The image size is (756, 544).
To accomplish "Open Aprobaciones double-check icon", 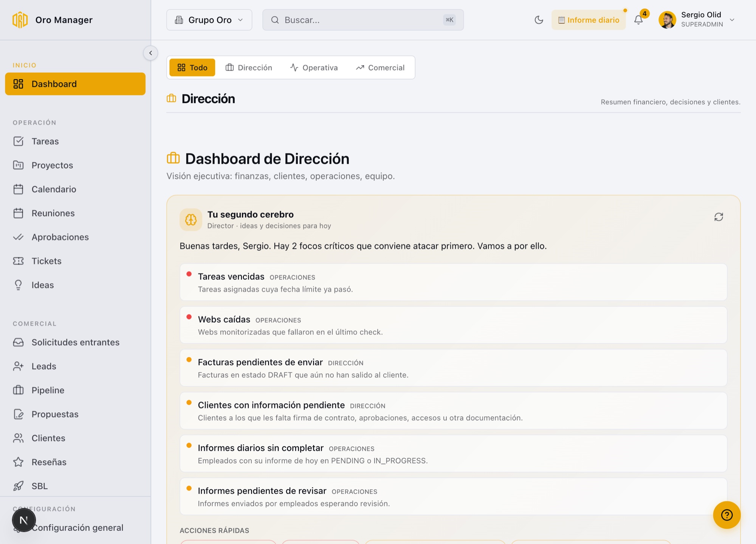I will 18,237.
